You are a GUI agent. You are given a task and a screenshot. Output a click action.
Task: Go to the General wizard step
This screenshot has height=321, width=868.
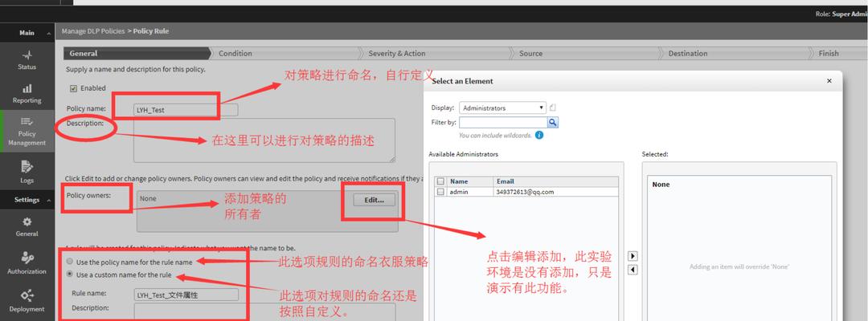(x=137, y=54)
